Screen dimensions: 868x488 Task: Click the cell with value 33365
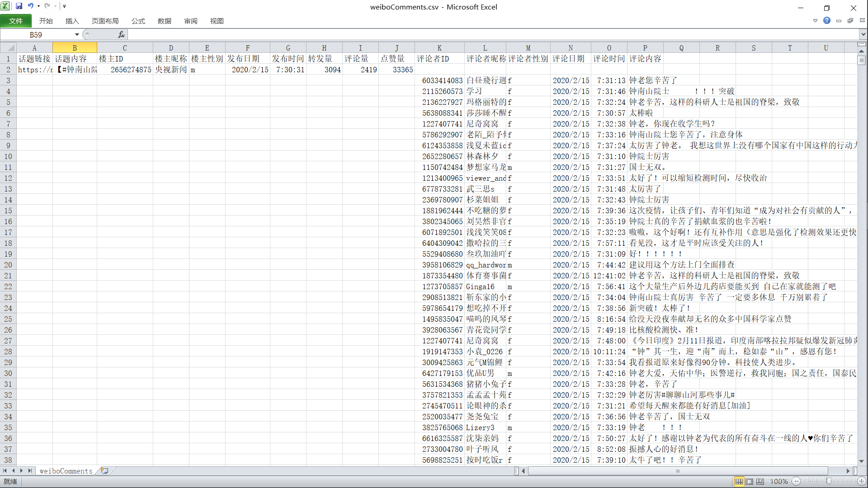pyautogui.click(x=396, y=70)
